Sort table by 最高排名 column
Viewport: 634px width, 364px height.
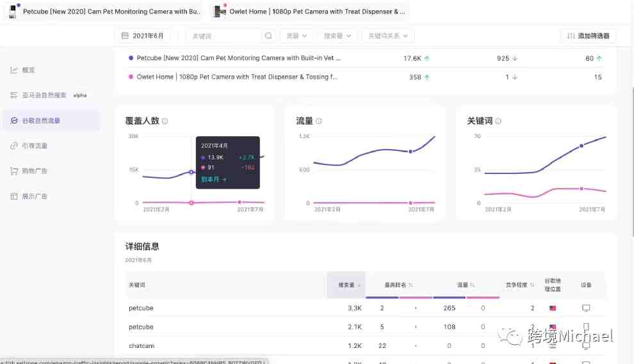[x=398, y=285]
